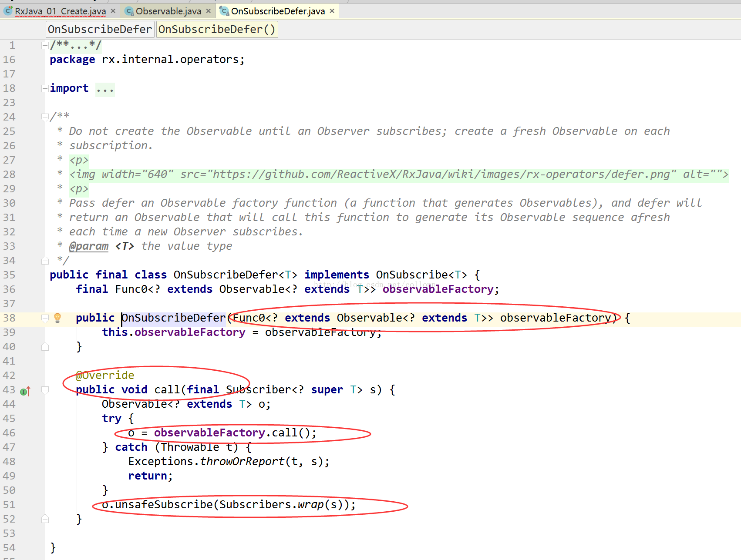The width and height of the screenshot is (741, 560).
Task: Click 'this.observableFactory' on line 39
Action: (174, 332)
